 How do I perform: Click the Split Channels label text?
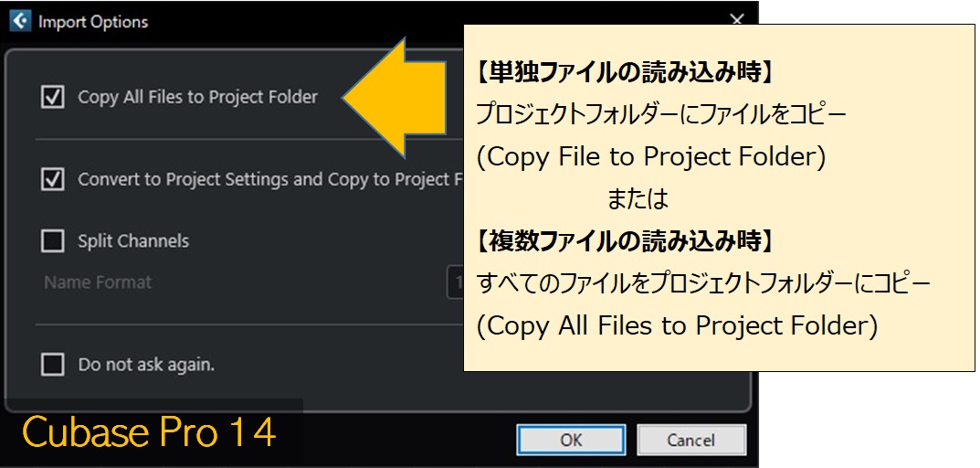click(133, 241)
